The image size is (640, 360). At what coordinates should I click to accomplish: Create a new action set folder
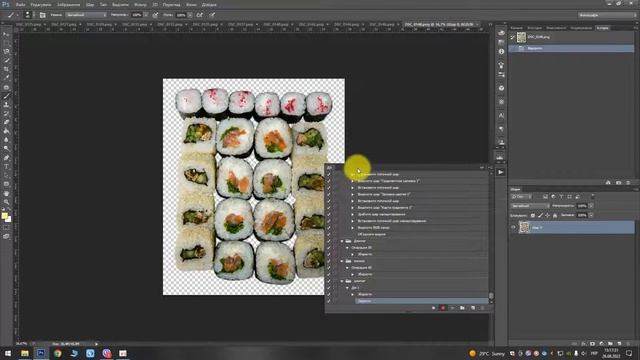click(x=462, y=308)
